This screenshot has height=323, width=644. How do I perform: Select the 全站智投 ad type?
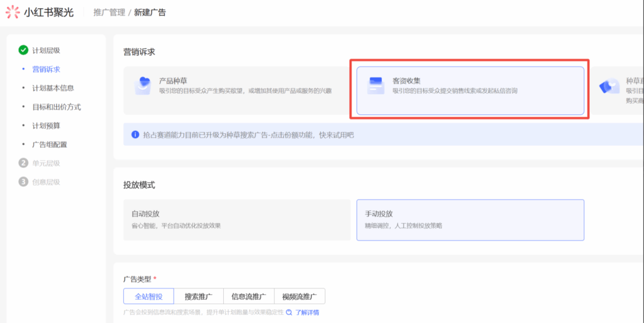coord(148,297)
